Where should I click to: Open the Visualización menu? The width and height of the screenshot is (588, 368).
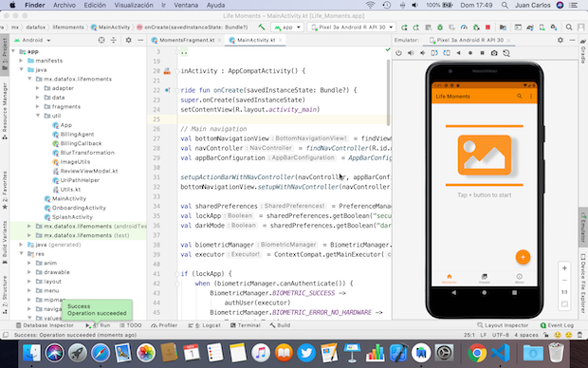pyautogui.click(x=134, y=6)
